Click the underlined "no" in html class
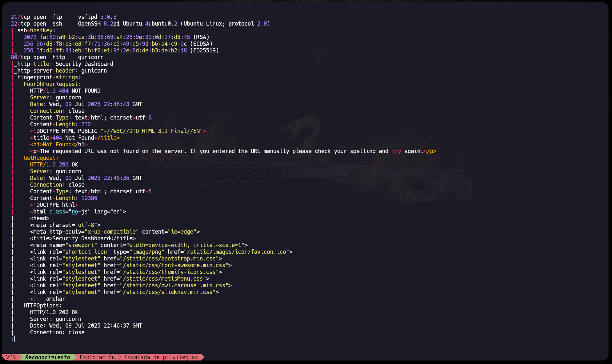 tap(75, 212)
